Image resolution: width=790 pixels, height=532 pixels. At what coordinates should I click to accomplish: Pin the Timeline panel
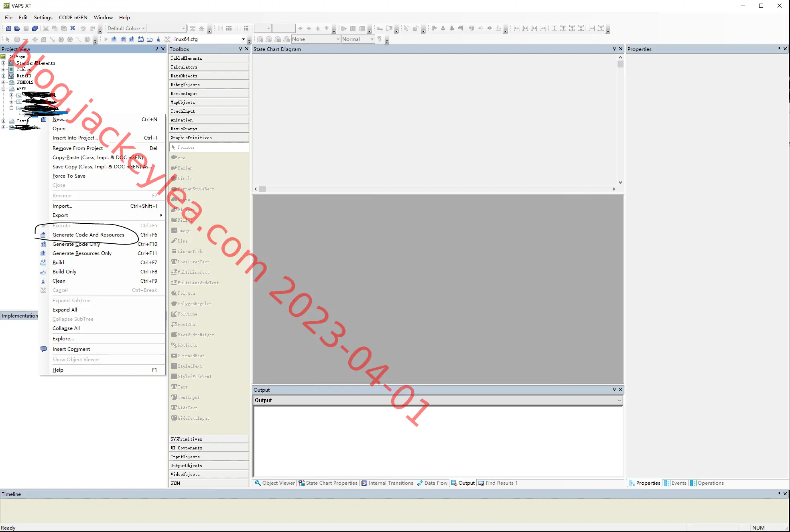(x=779, y=494)
